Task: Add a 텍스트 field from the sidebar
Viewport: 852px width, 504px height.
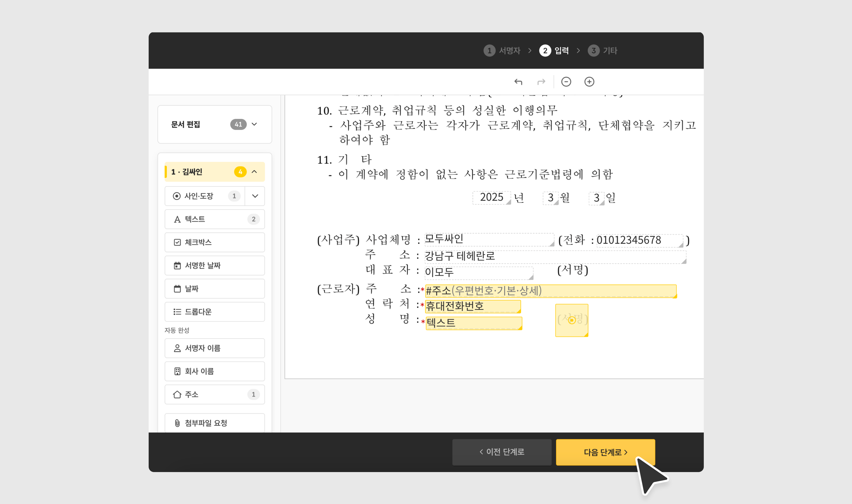Action: tap(215, 219)
